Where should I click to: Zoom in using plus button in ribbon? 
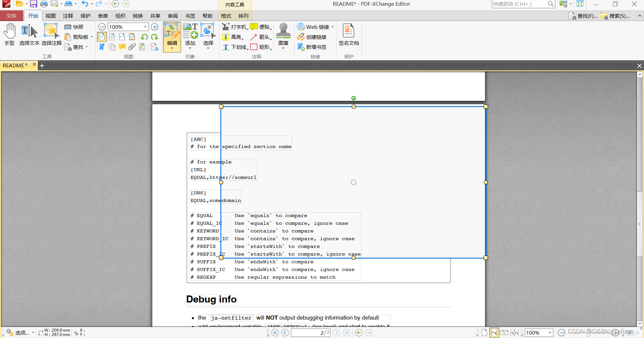pos(155,27)
